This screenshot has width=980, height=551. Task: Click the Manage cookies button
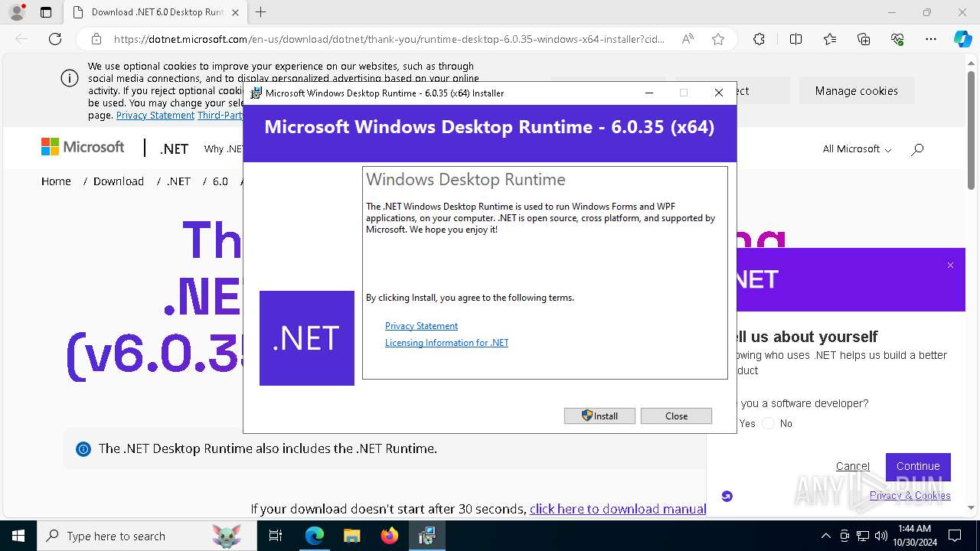pos(857,90)
